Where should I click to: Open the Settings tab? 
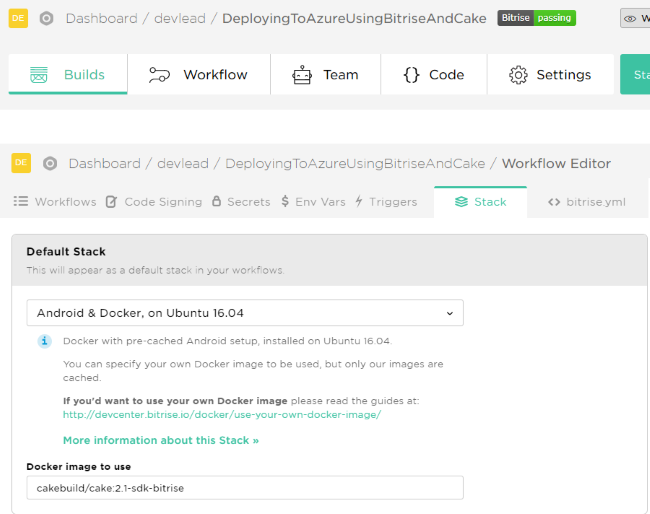(x=551, y=74)
